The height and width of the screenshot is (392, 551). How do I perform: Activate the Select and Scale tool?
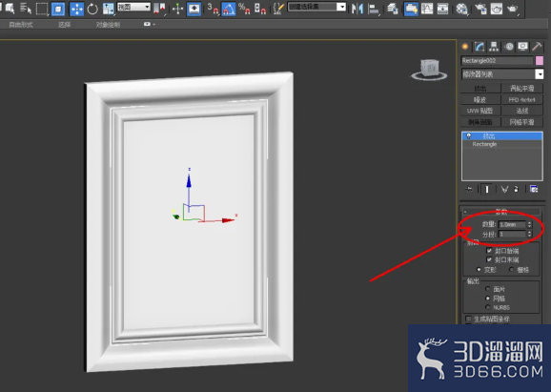point(109,9)
